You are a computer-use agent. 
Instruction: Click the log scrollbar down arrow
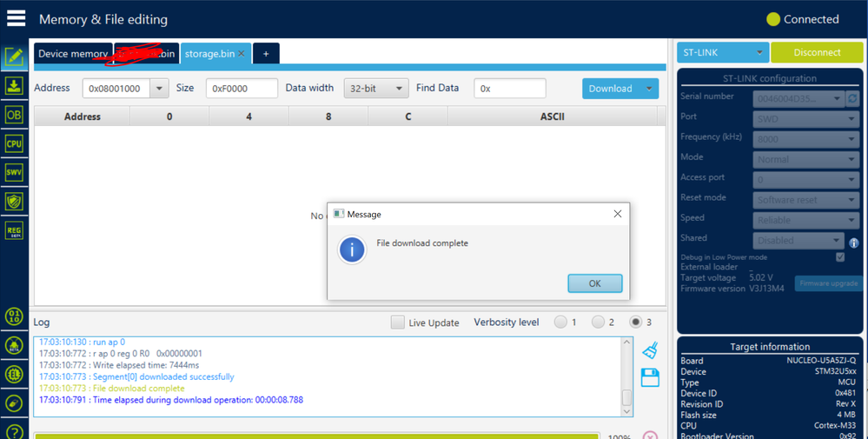[626, 412]
